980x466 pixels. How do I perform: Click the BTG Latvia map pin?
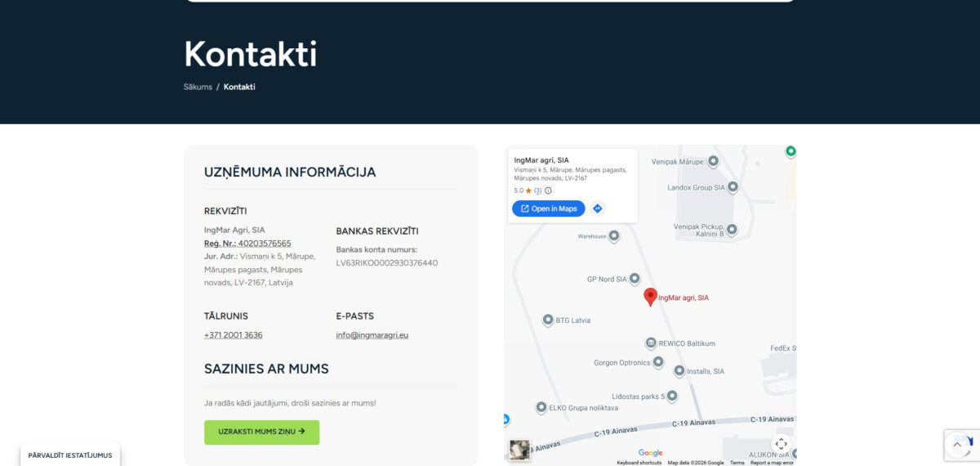click(548, 320)
